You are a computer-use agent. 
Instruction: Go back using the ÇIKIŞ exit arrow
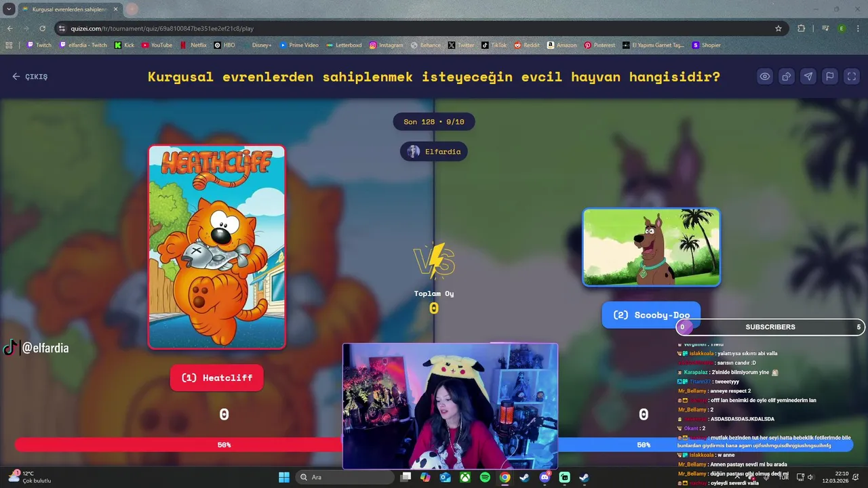pyautogui.click(x=30, y=77)
